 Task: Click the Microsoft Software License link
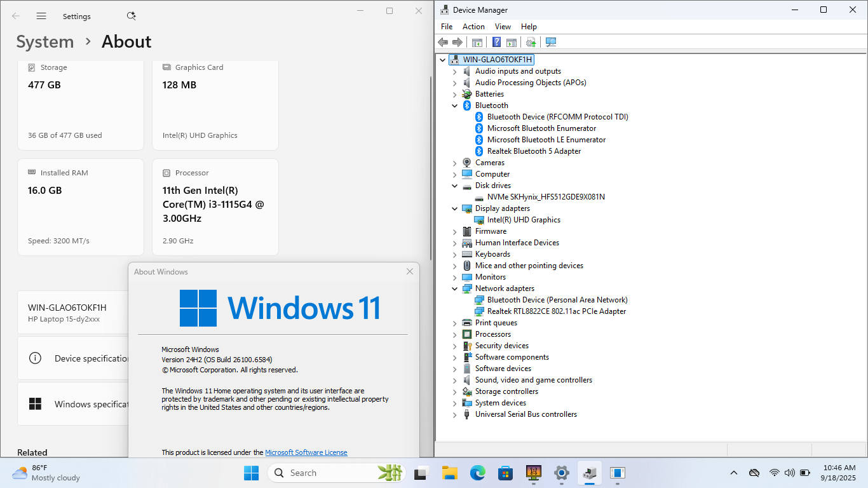(306, 452)
